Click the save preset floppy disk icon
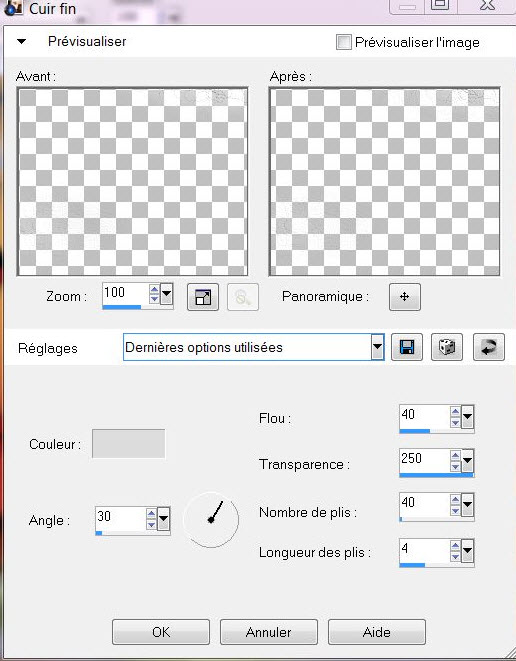Screen dimensions: 516x661 (x=407, y=347)
